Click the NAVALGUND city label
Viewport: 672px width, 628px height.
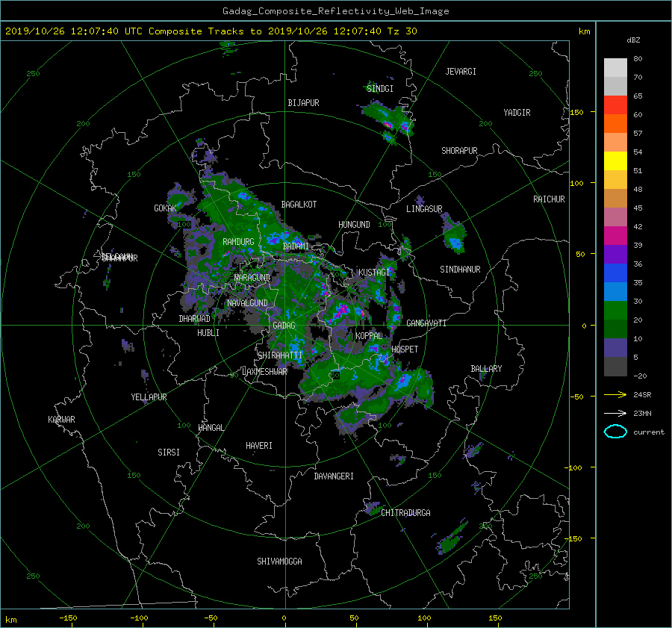pos(247,303)
